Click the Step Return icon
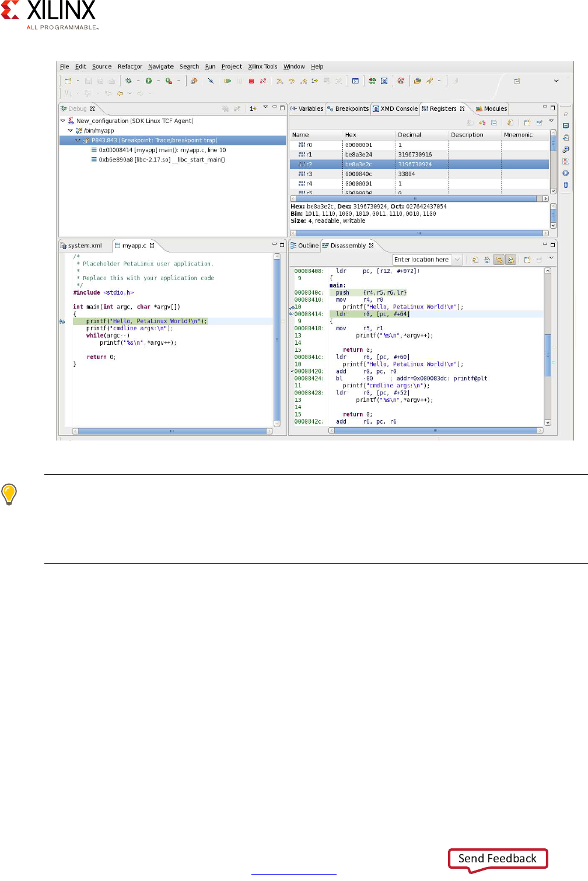Image resolution: width=588 pixels, height=881 pixels. pyautogui.click(x=303, y=81)
